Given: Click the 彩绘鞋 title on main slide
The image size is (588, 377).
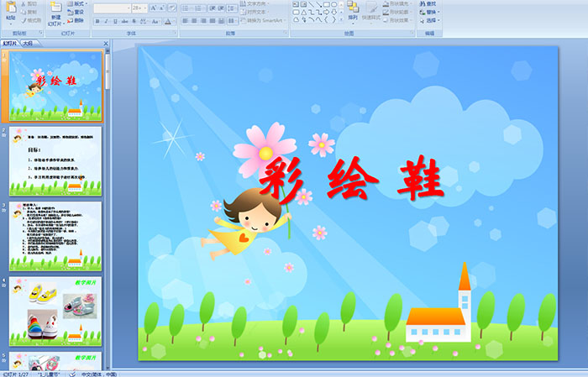Looking at the screenshot, I should (x=351, y=179).
